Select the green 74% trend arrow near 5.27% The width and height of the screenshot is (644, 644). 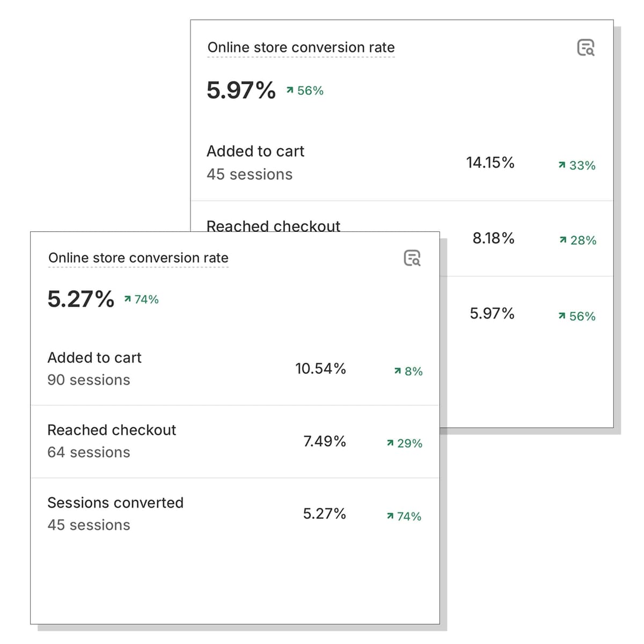[x=141, y=299]
